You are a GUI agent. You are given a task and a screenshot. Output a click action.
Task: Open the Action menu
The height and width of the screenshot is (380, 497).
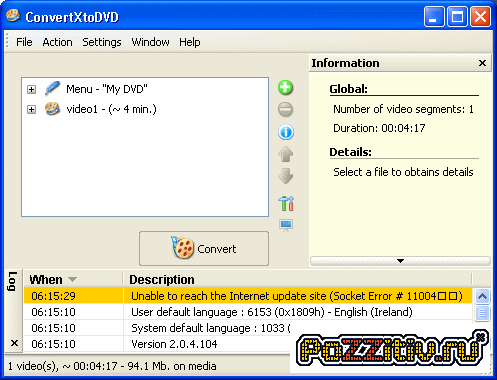point(57,42)
